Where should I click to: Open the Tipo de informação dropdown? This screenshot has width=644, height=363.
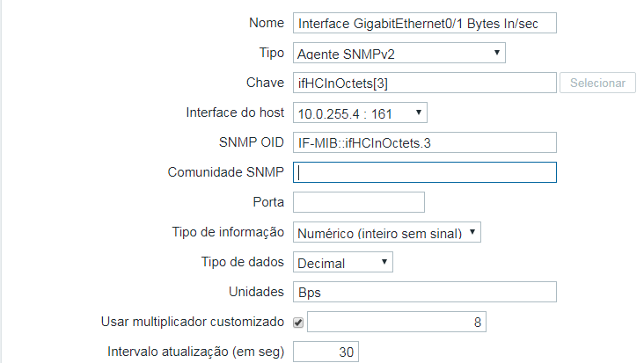point(387,233)
